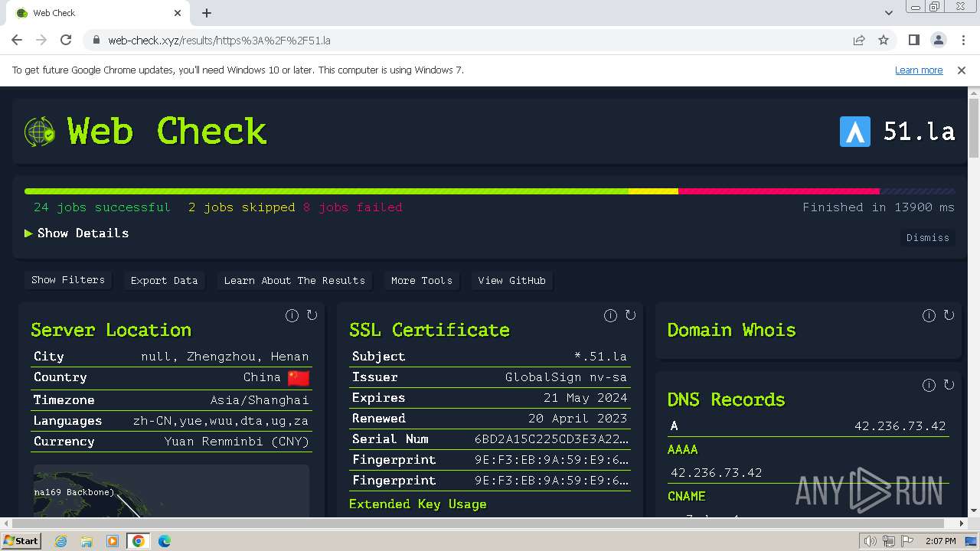The height and width of the screenshot is (551, 980).
Task: Open info icon on SSL Certificate card
Action: 610,315
